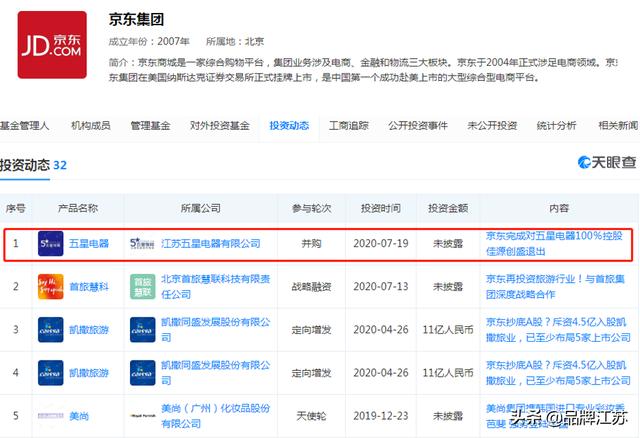This screenshot has width=640, height=438.
Task: Click the 战略融资 round cell
Action: [311, 287]
